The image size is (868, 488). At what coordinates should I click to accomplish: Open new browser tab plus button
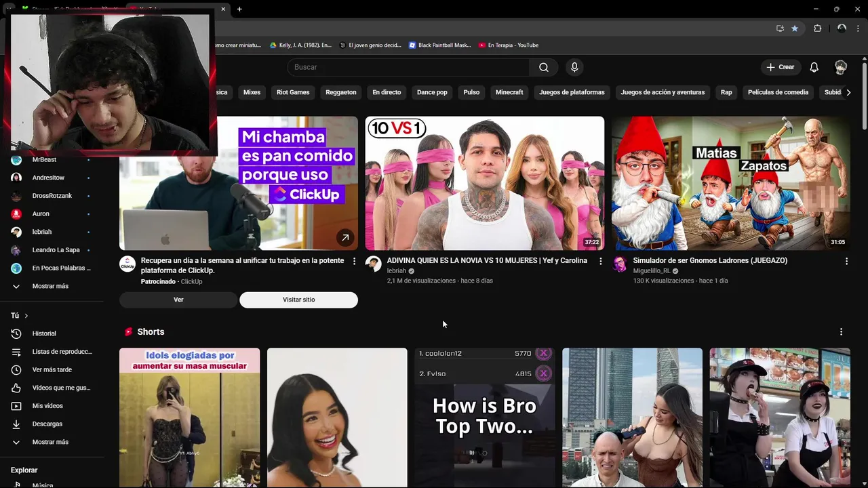coord(239,9)
